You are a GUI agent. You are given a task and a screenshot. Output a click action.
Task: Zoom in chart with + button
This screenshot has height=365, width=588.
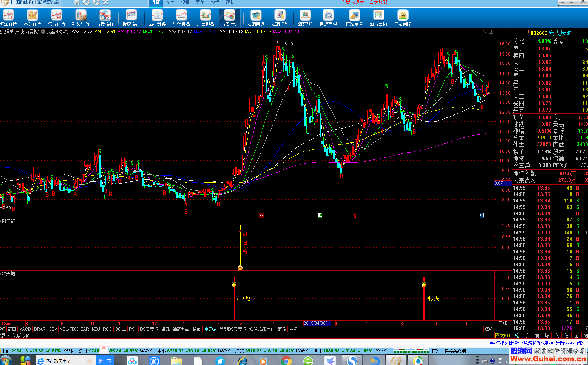click(499, 329)
